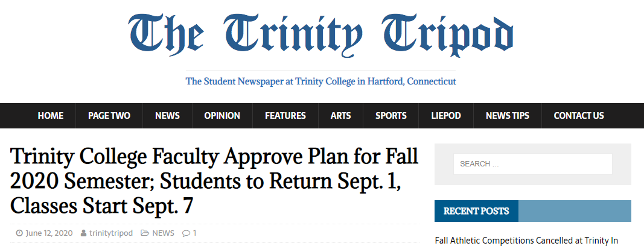Screen dimensions: 644x249
Task: Open the HOME menu item
Action: click(x=51, y=116)
